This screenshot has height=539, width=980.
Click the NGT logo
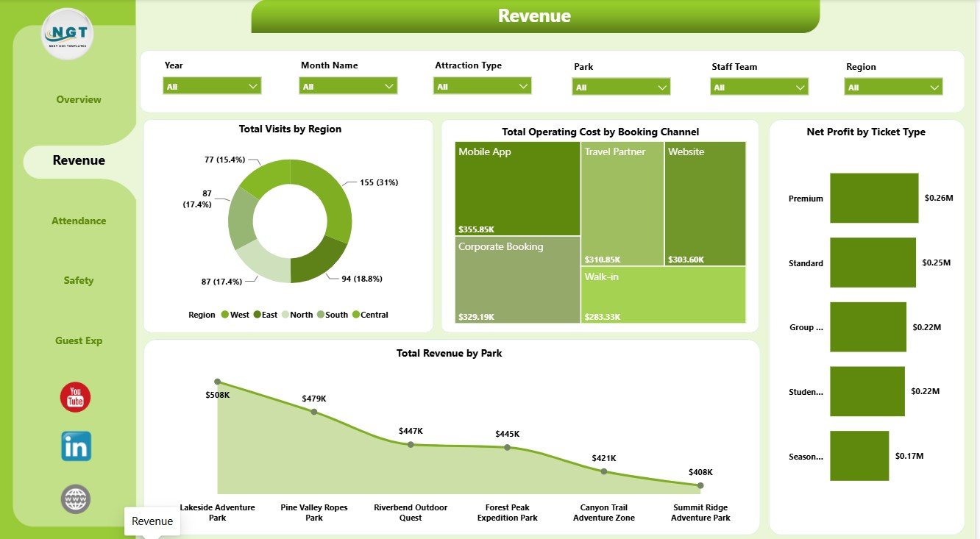click(x=68, y=34)
